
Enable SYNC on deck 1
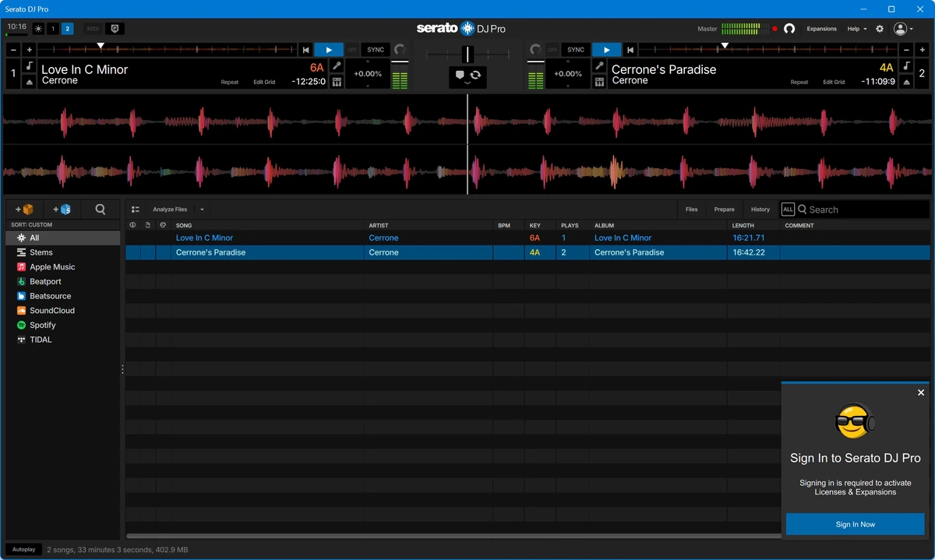[376, 50]
